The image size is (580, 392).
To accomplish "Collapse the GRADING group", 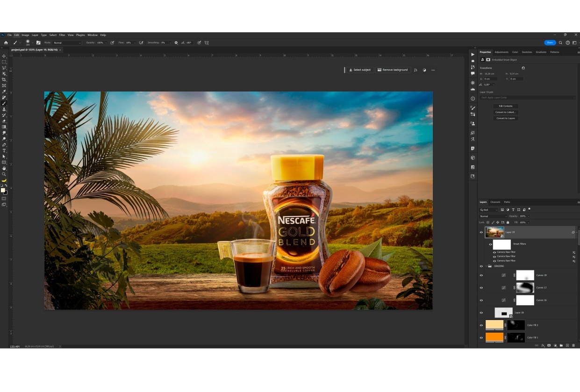I will point(487,266).
